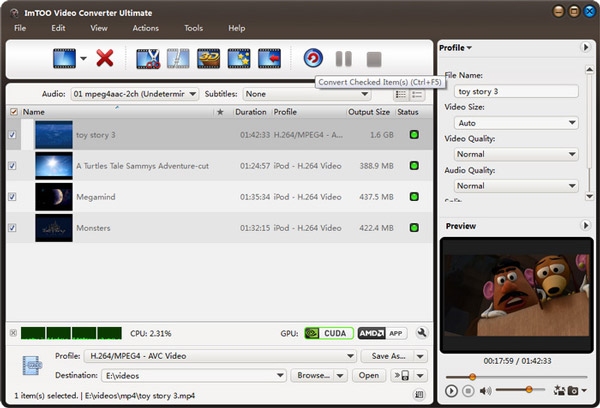This screenshot has height=408, width=600.
Task: Open the View menu
Action: click(x=99, y=28)
